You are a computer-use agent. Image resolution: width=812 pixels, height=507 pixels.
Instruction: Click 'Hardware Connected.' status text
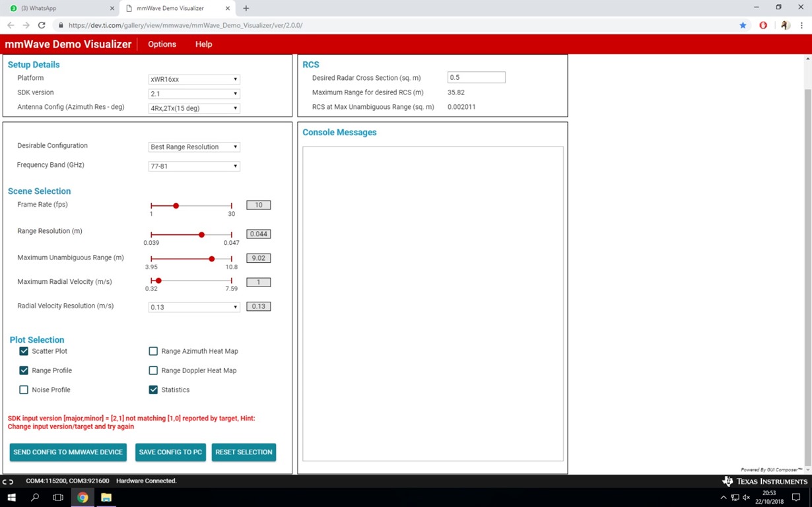pos(147,481)
